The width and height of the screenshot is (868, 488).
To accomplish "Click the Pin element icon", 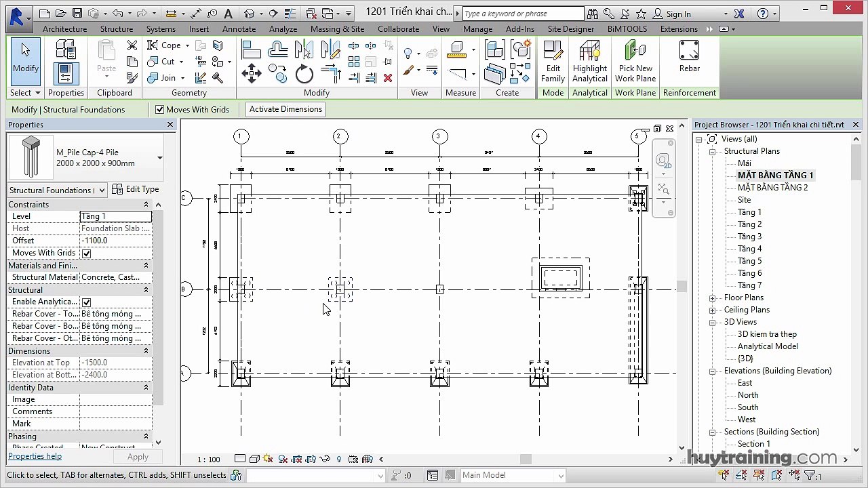I will pos(387,62).
